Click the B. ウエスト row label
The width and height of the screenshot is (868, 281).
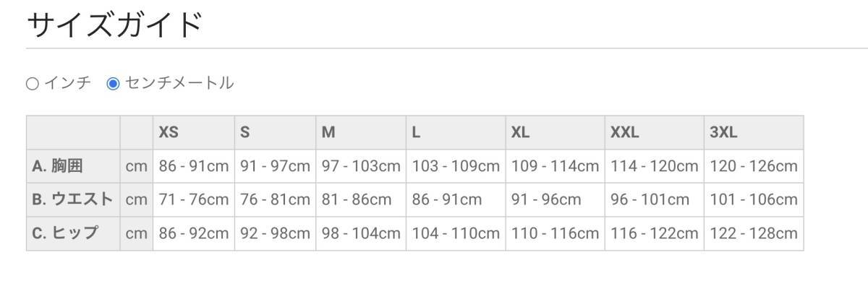(73, 200)
